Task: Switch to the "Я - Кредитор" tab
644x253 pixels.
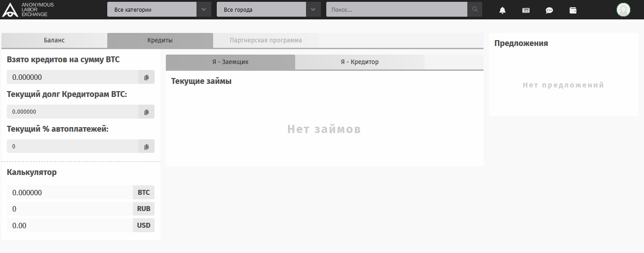Action: pos(360,62)
